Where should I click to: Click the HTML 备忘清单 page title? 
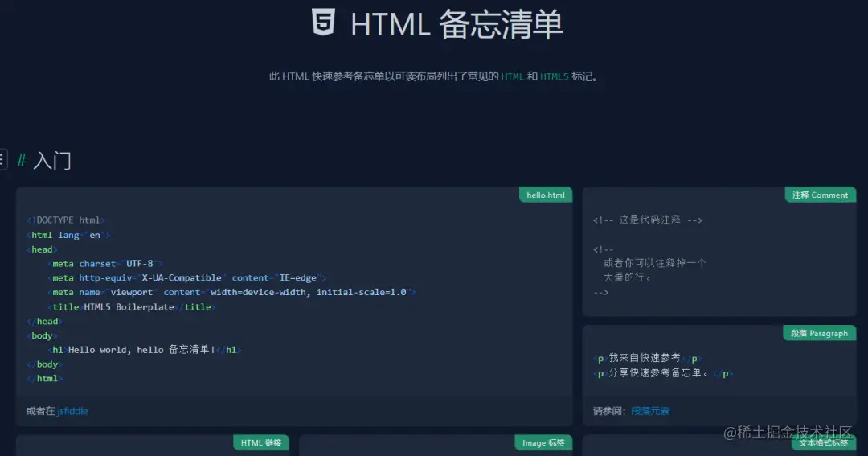pos(457,24)
